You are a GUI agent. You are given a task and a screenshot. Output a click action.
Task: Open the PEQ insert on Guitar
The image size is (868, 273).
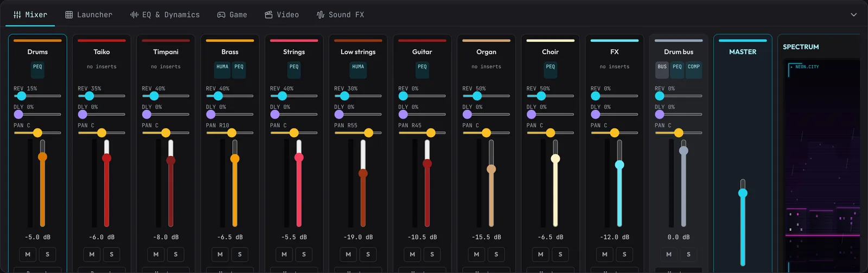[422, 69]
